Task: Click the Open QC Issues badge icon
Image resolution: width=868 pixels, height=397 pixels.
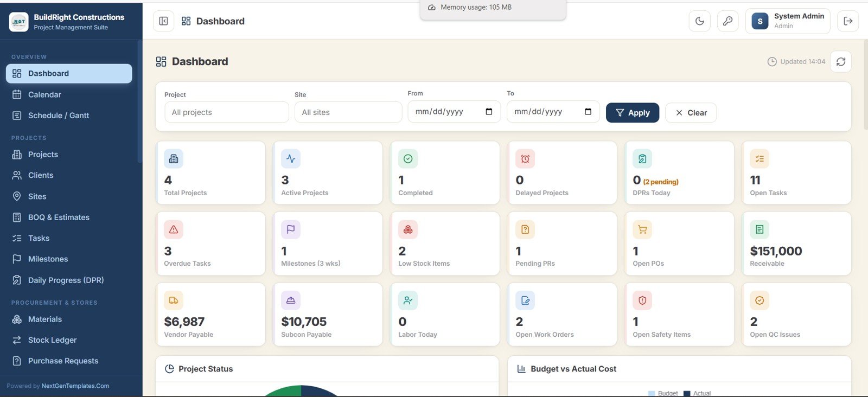Action: (x=759, y=300)
